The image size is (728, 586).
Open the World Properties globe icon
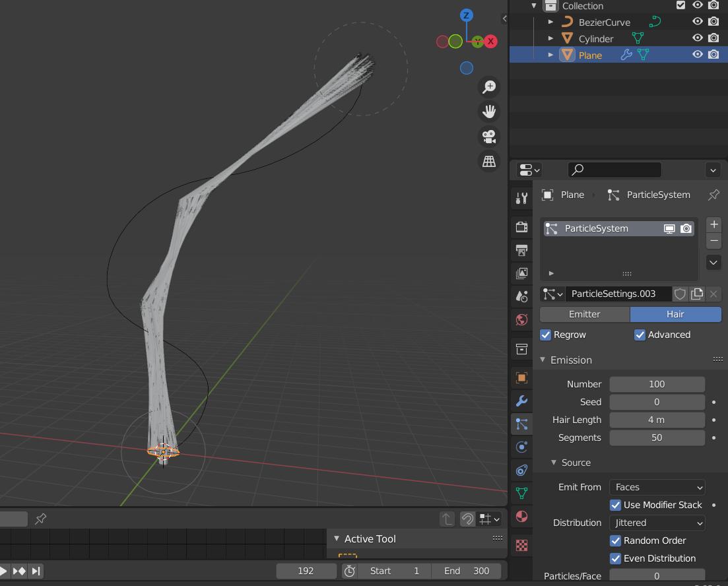click(x=521, y=319)
